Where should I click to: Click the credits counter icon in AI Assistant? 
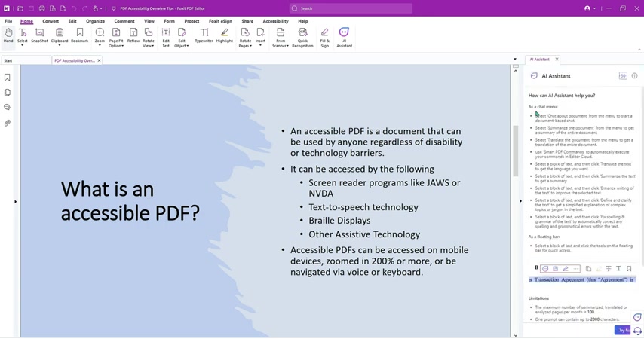tap(623, 75)
